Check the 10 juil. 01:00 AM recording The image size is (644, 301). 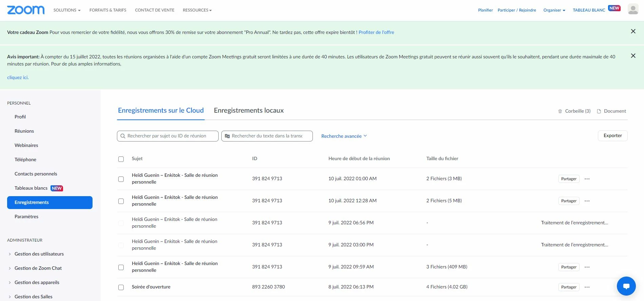pyautogui.click(x=121, y=179)
